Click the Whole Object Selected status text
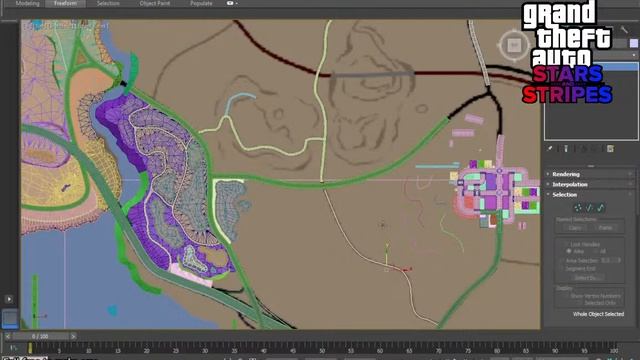 click(598, 314)
